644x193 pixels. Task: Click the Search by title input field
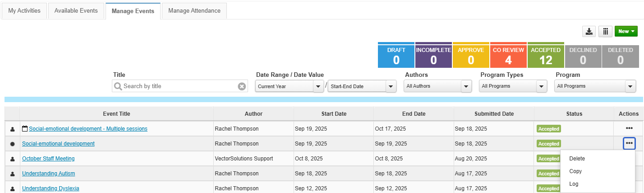pyautogui.click(x=179, y=86)
